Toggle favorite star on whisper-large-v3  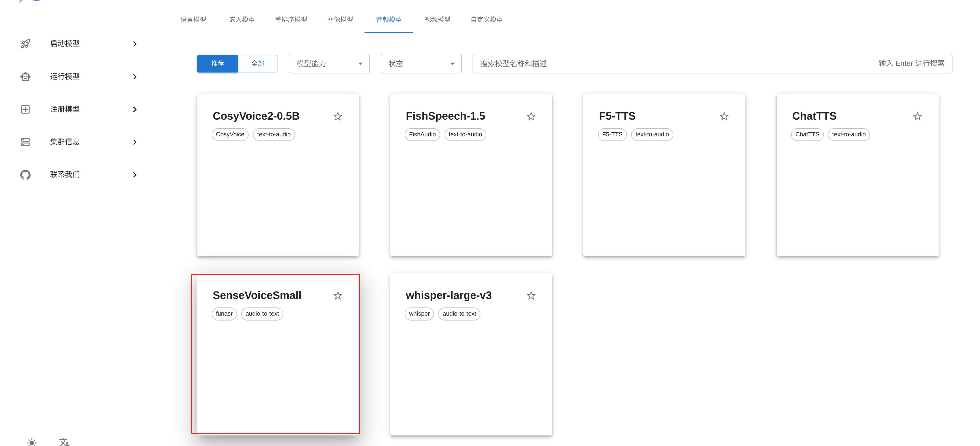click(531, 295)
